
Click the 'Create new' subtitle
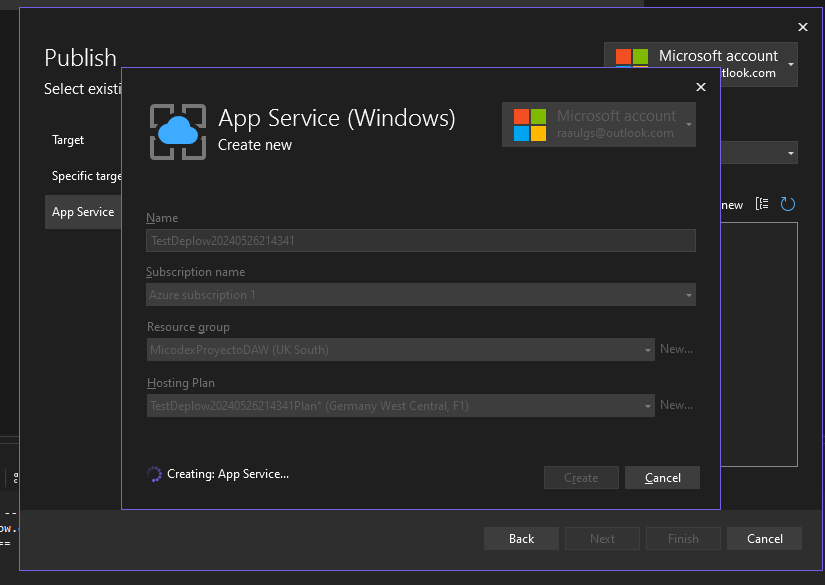pyautogui.click(x=255, y=145)
